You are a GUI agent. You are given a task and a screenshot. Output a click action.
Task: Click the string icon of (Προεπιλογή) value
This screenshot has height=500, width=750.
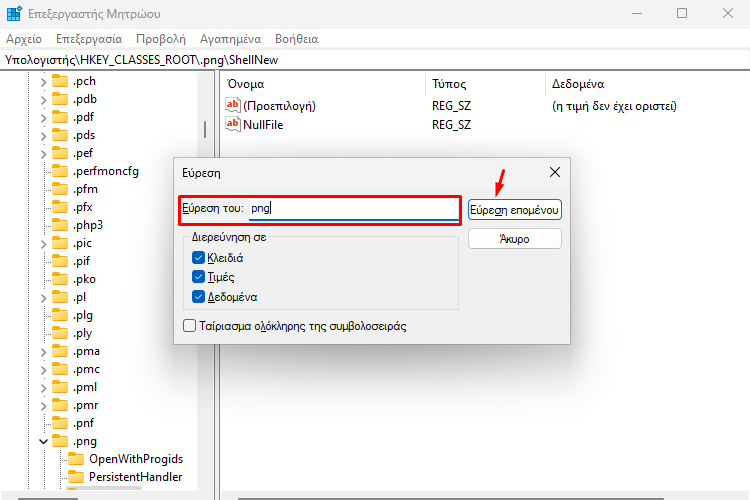pyautogui.click(x=233, y=105)
